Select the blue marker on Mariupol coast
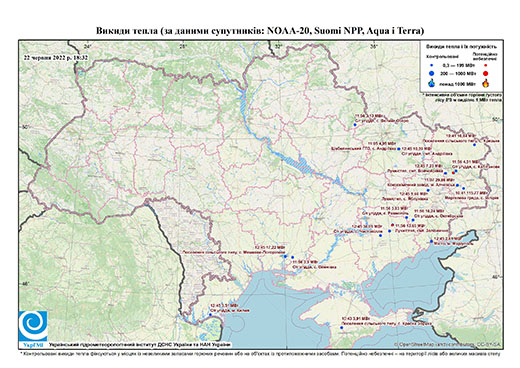520x368 pixels. [431, 241]
